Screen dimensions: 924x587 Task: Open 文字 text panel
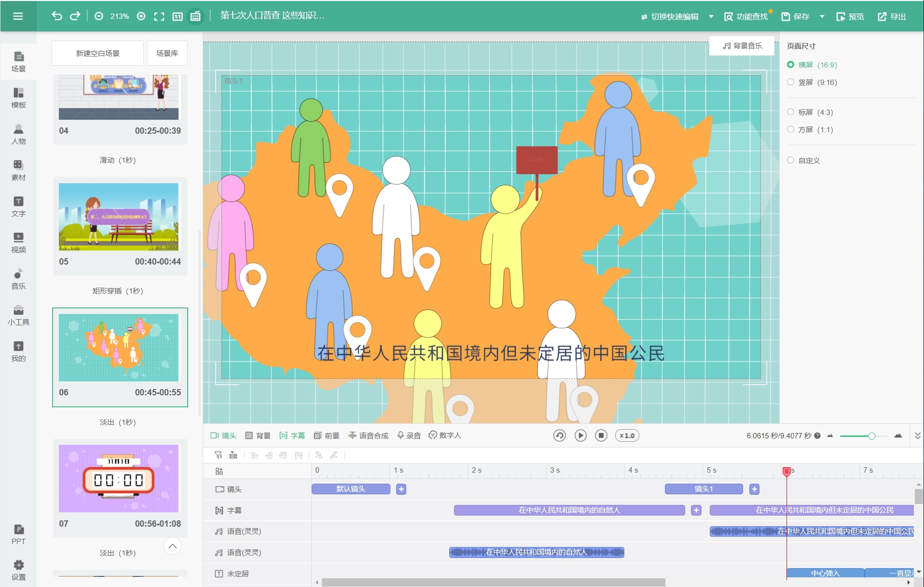[18, 207]
